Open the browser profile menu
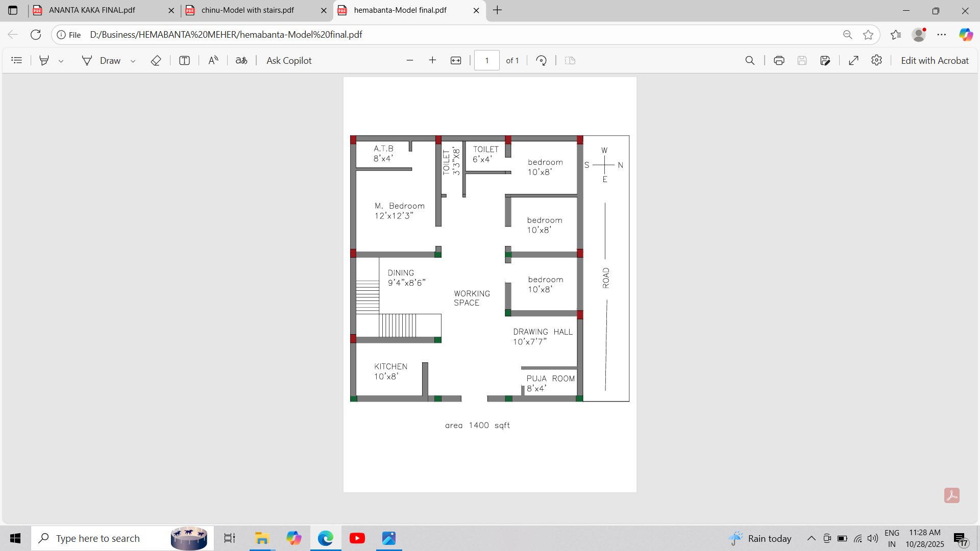The height and width of the screenshot is (551, 980). [919, 35]
